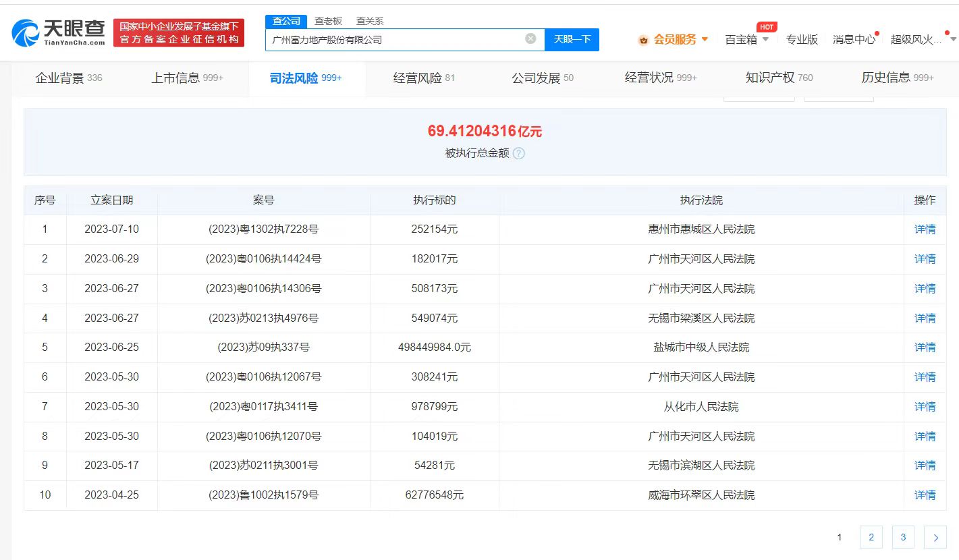Select the 司法风险 tab
Image resolution: width=959 pixels, height=560 pixels.
pos(306,78)
